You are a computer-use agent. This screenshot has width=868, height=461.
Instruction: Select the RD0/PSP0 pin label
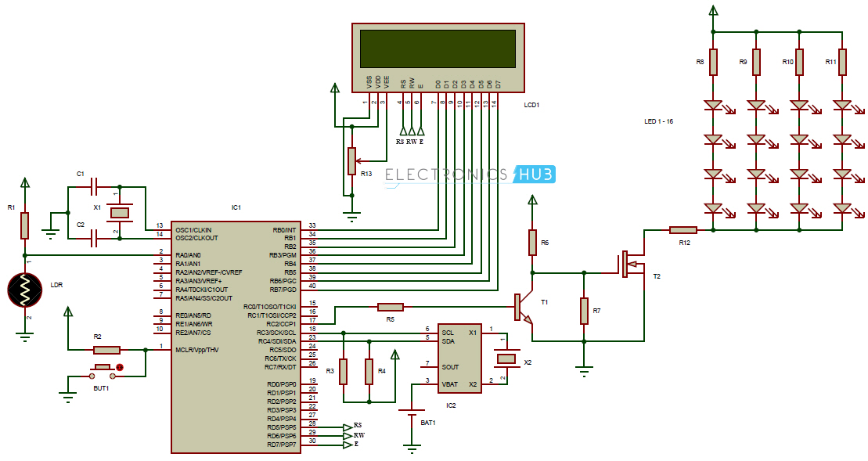282,384
